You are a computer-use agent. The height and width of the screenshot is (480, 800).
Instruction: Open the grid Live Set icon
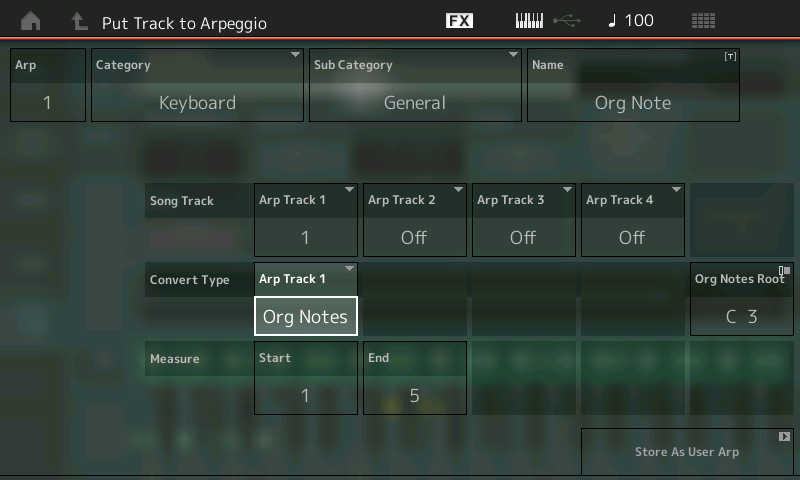[703, 21]
